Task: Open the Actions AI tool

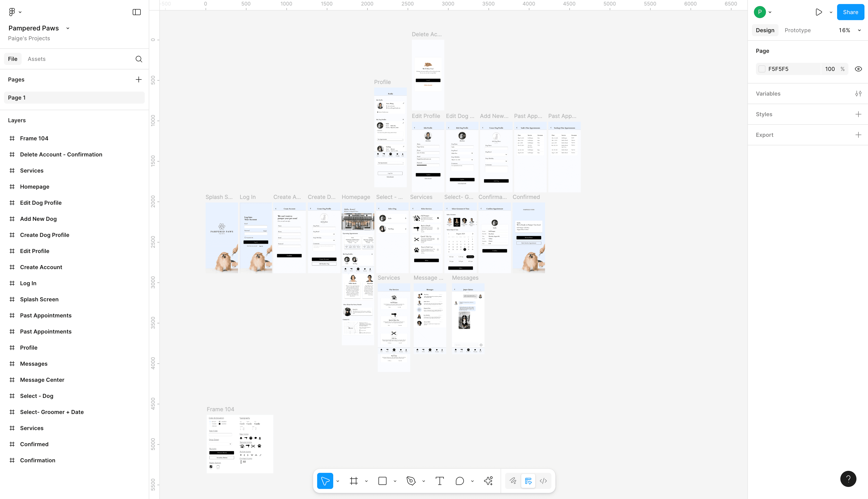Action: coord(489,481)
